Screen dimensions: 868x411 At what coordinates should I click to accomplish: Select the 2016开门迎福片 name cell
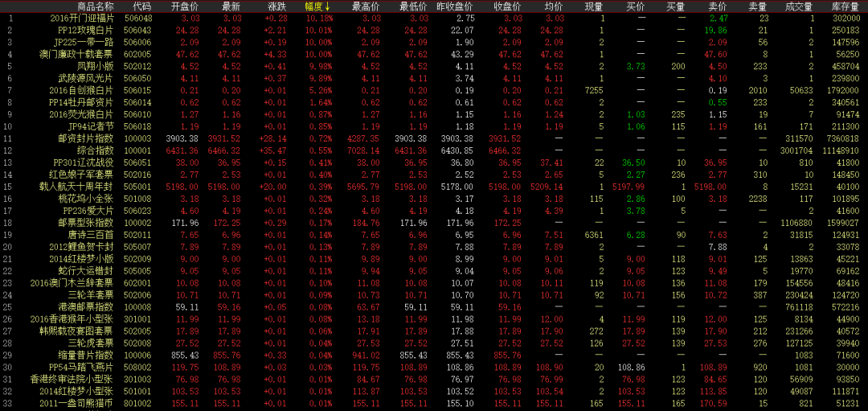82,18
